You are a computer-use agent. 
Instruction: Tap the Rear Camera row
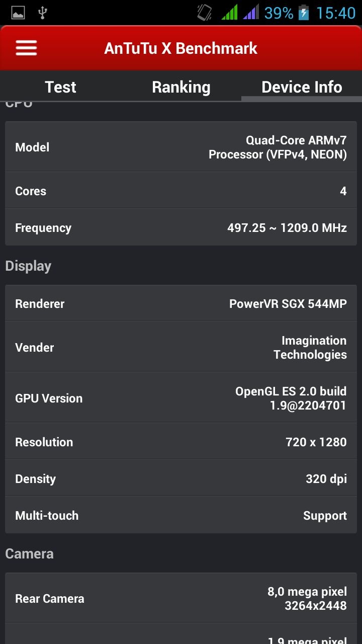point(181,598)
